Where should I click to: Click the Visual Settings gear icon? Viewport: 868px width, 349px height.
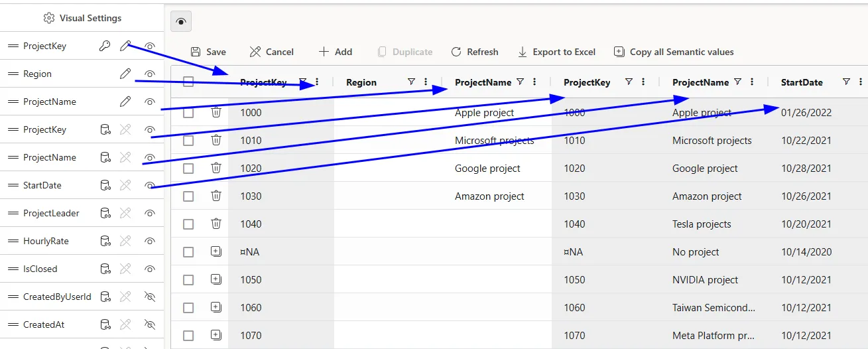[x=48, y=19]
